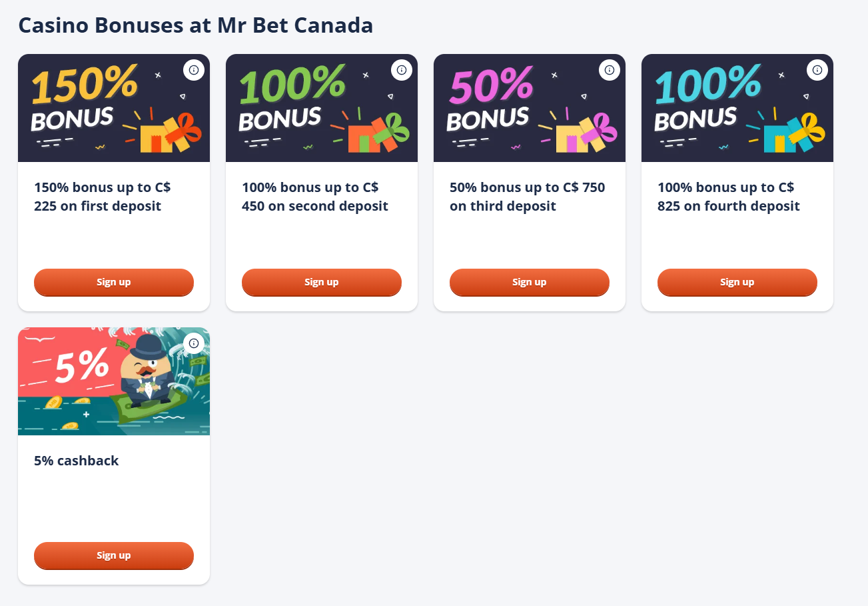Open info for the 100% fourth deposit bonus
868x606 pixels.
point(817,69)
